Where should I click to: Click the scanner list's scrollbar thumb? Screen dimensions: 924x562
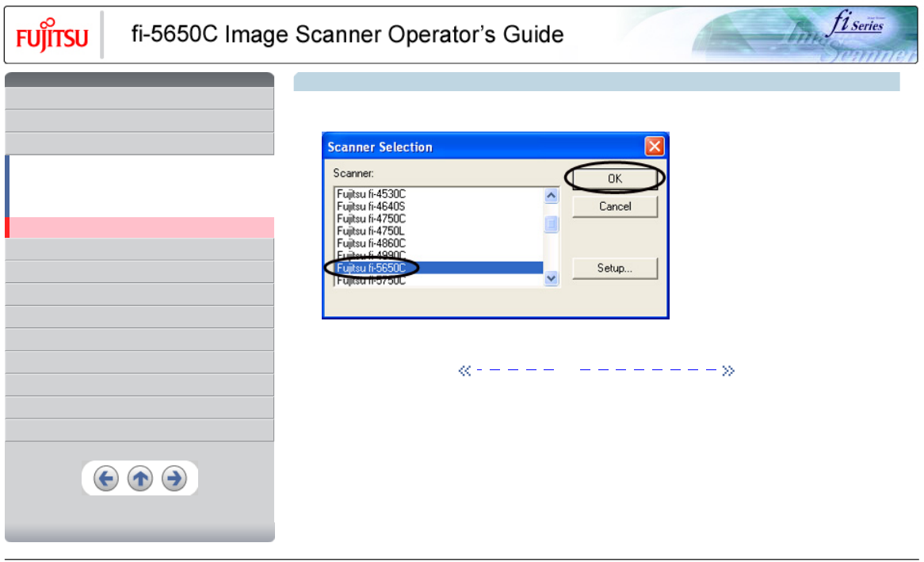pos(551,224)
